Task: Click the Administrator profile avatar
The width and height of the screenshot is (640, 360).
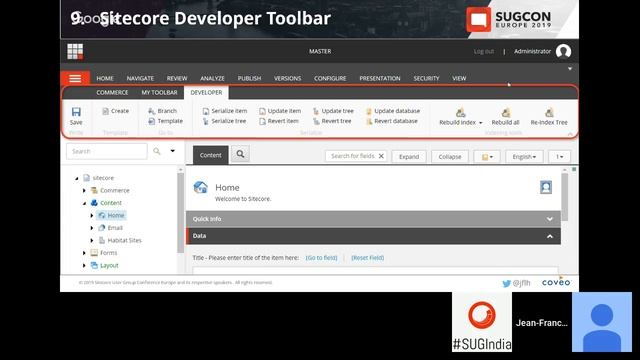Action: point(563,51)
